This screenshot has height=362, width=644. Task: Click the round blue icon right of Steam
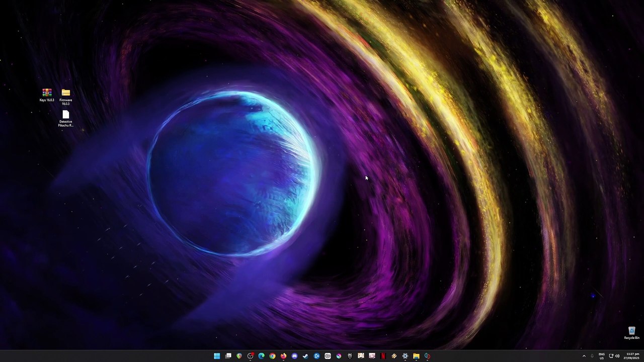[x=316, y=356]
